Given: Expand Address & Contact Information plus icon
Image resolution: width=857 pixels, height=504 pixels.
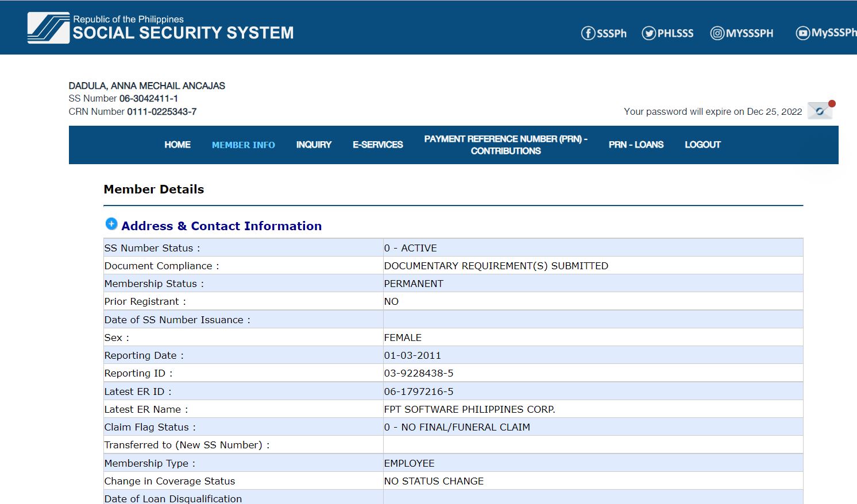Looking at the screenshot, I should click(x=111, y=224).
